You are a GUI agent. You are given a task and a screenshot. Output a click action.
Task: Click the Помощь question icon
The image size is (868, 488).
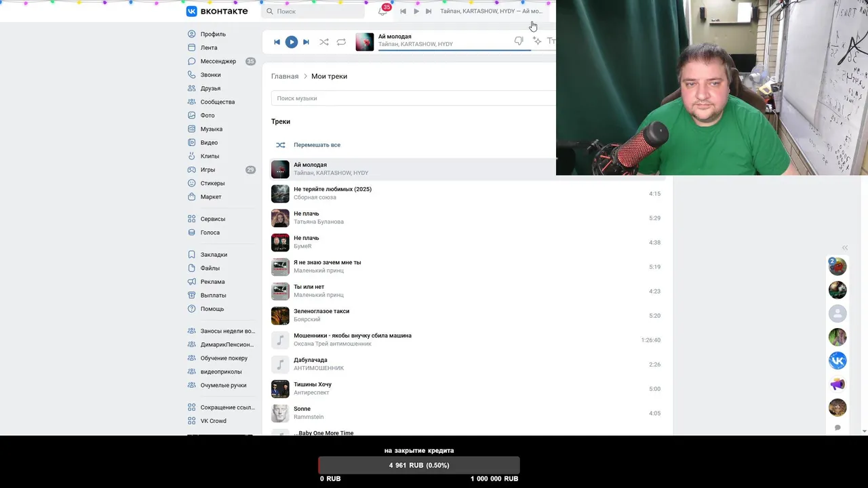coord(192,309)
